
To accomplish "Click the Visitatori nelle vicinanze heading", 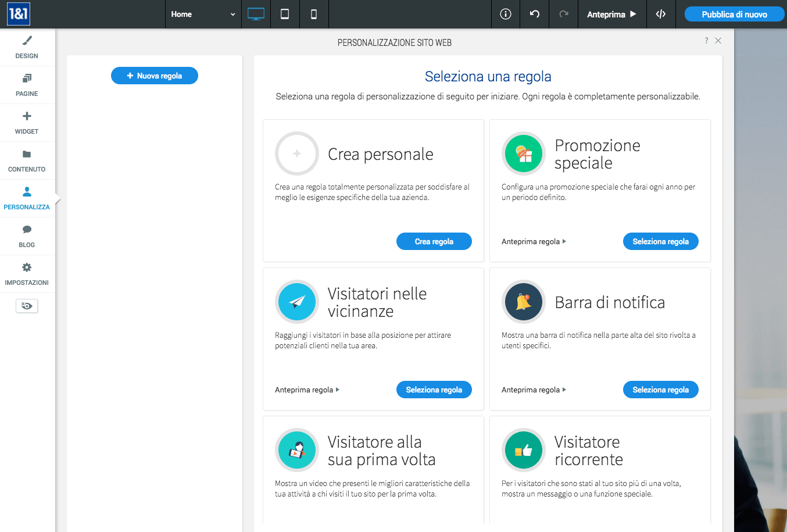I will pos(377,302).
